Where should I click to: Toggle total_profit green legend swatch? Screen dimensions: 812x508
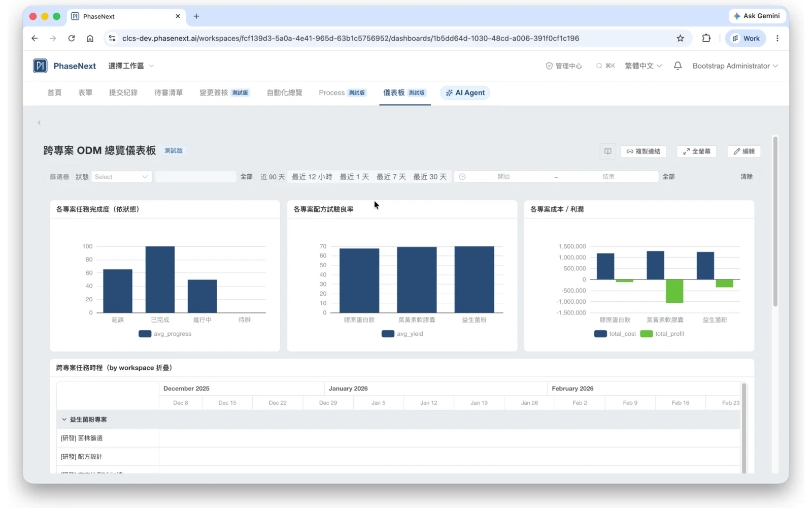pyautogui.click(x=647, y=334)
